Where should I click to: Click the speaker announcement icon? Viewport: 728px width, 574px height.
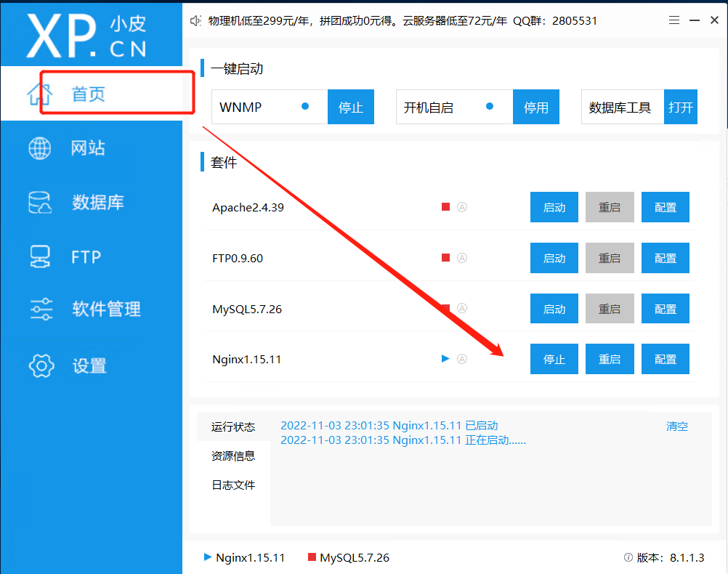pyautogui.click(x=195, y=21)
